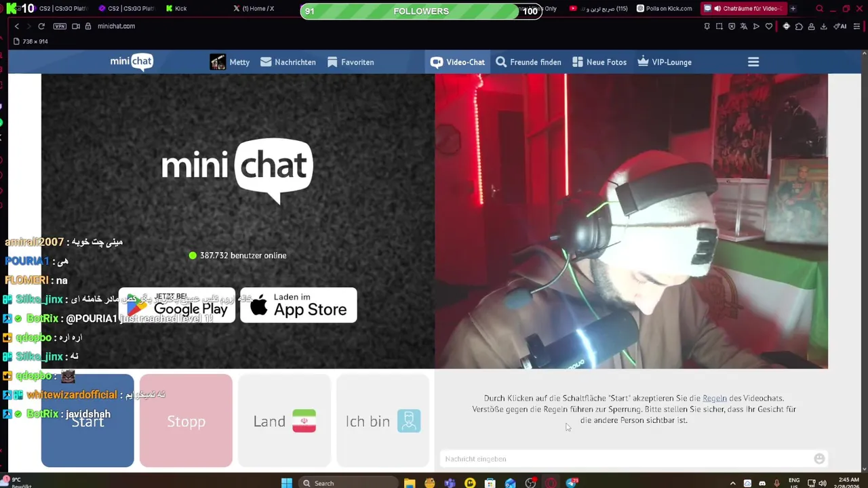Open the Land country selector

click(x=284, y=421)
